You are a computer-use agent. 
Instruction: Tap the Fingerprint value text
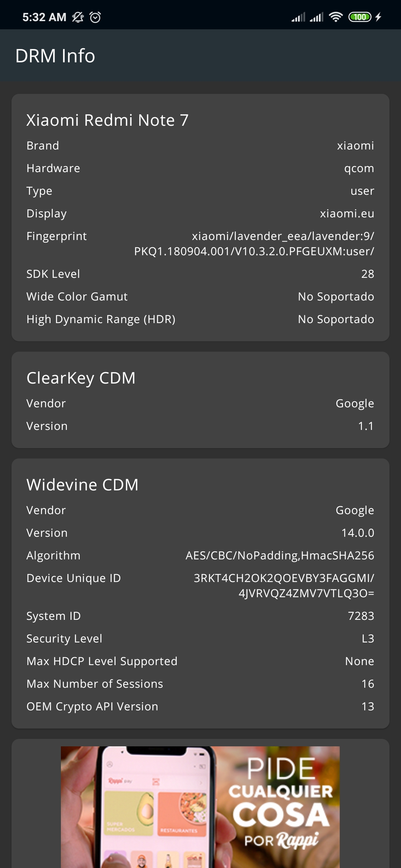254,244
